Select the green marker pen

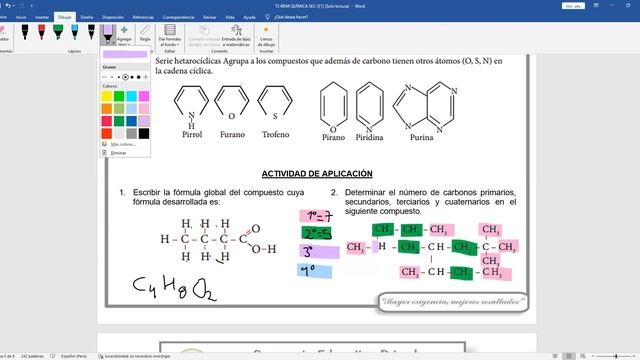[58, 32]
